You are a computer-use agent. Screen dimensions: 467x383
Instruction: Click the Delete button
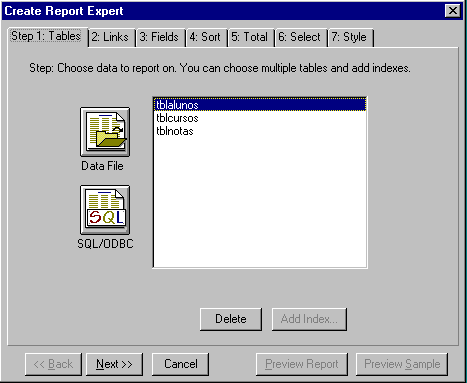point(231,319)
